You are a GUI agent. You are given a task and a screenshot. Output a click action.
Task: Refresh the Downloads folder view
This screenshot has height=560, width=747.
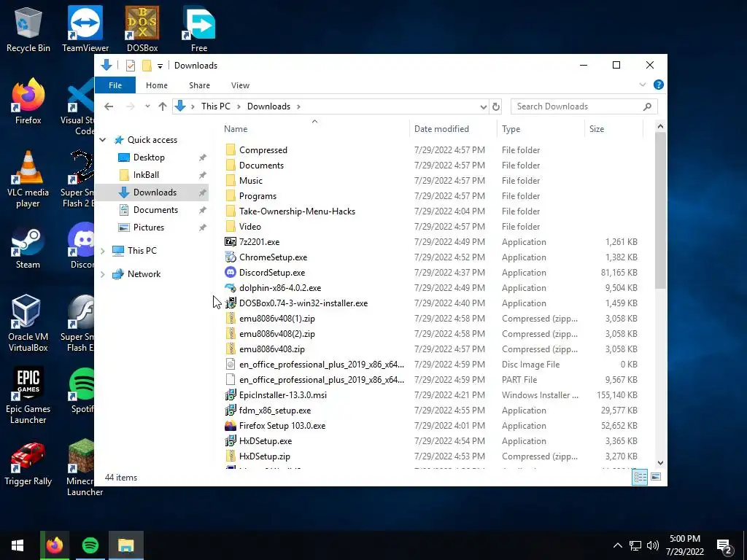click(496, 106)
